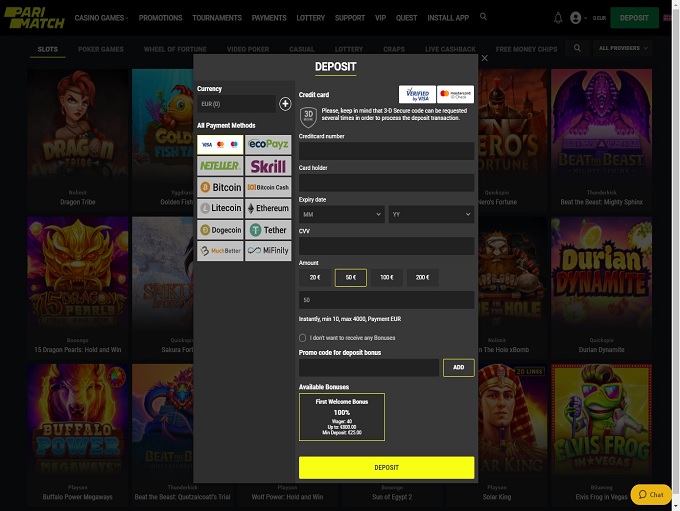The image size is (680, 511).
Task: Expand the All Providers dropdown
Action: pyautogui.click(x=621, y=48)
